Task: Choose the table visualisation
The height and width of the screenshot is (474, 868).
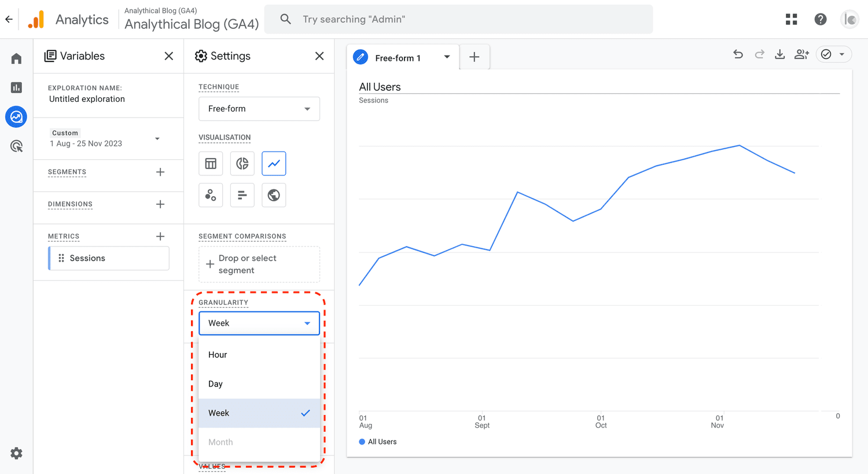Action: coord(211,163)
